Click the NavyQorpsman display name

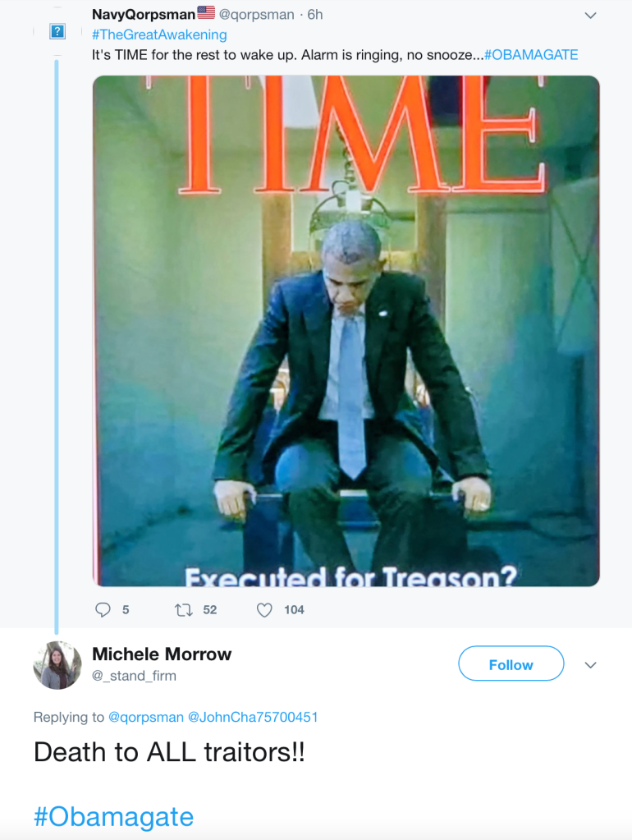tap(144, 14)
